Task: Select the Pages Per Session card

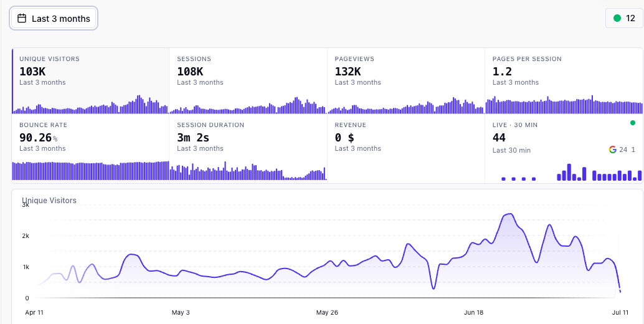Action: point(564,81)
